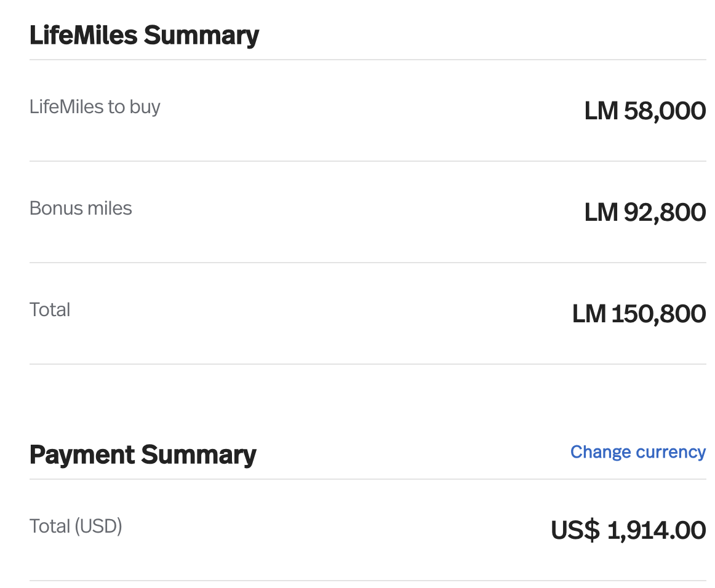Screen dimensions: 715x588
Task: Click the word 'Payment' in the lower heading
Action: point(82,455)
